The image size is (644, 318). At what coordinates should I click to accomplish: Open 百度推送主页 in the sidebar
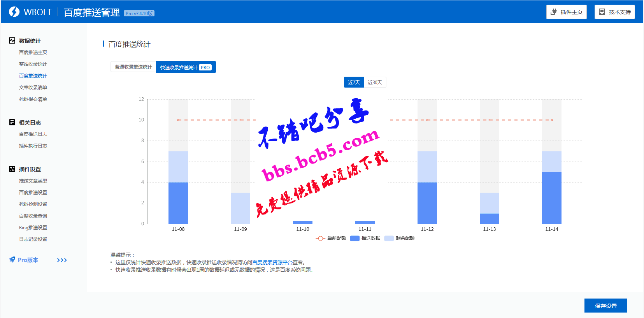(33, 52)
